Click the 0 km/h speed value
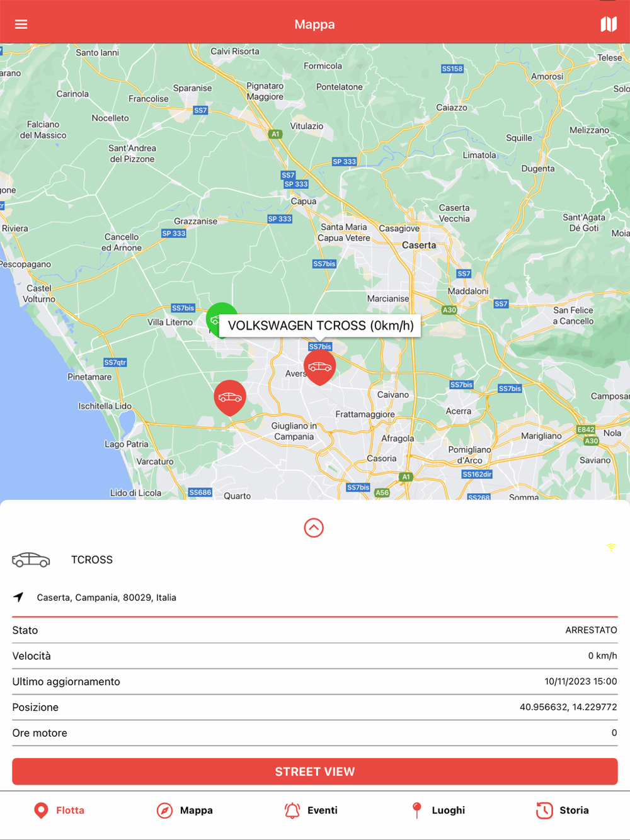Viewport: 630px width, 840px height. click(x=602, y=656)
